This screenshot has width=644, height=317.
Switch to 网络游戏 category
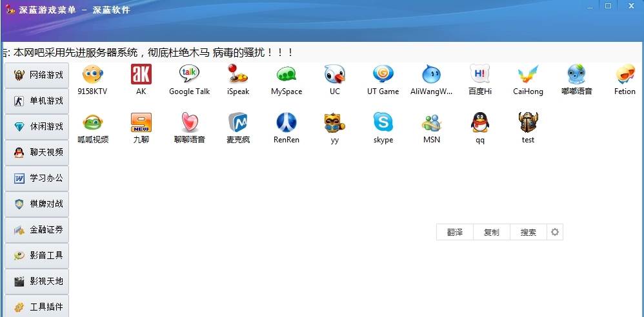pyautogui.click(x=37, y=75)
